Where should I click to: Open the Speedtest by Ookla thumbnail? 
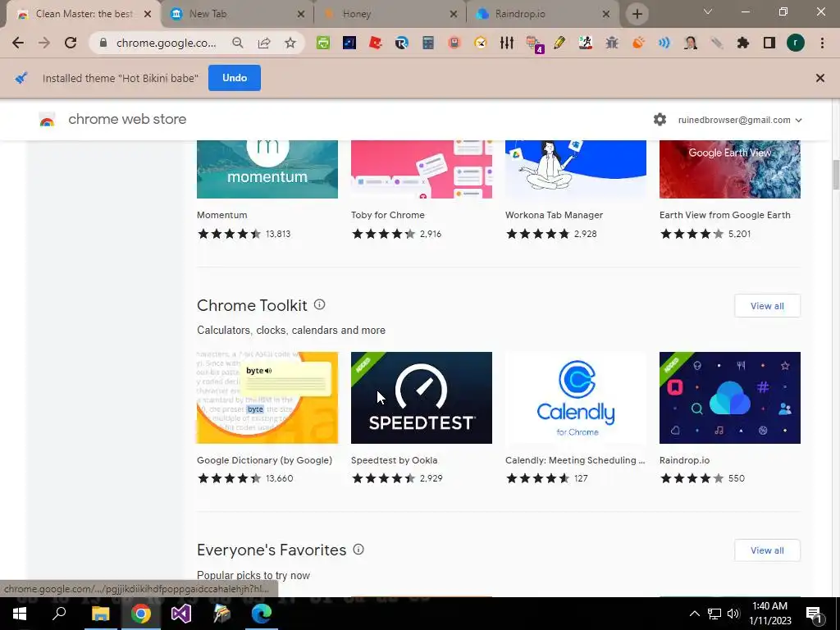coord(422,398)
